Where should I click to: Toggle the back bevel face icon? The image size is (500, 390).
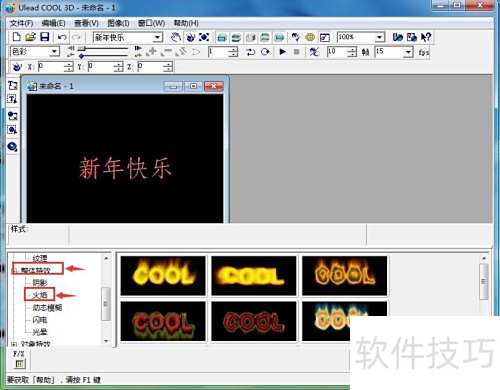coord(265,37)
